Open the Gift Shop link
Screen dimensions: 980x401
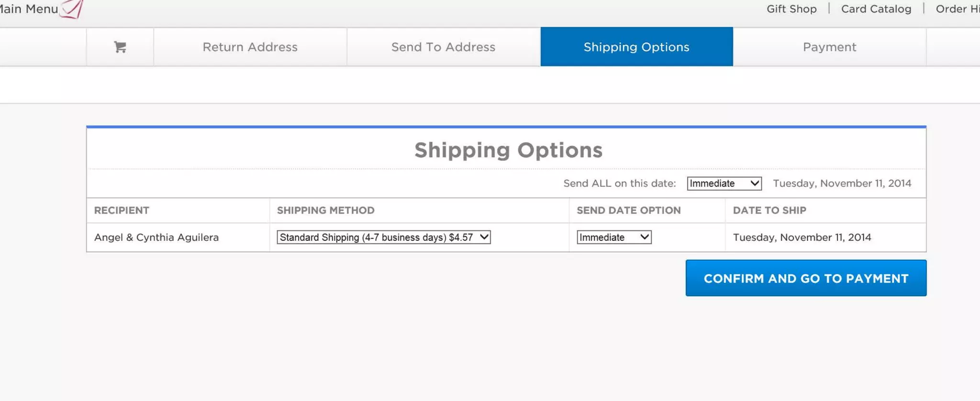pos(791,9)
